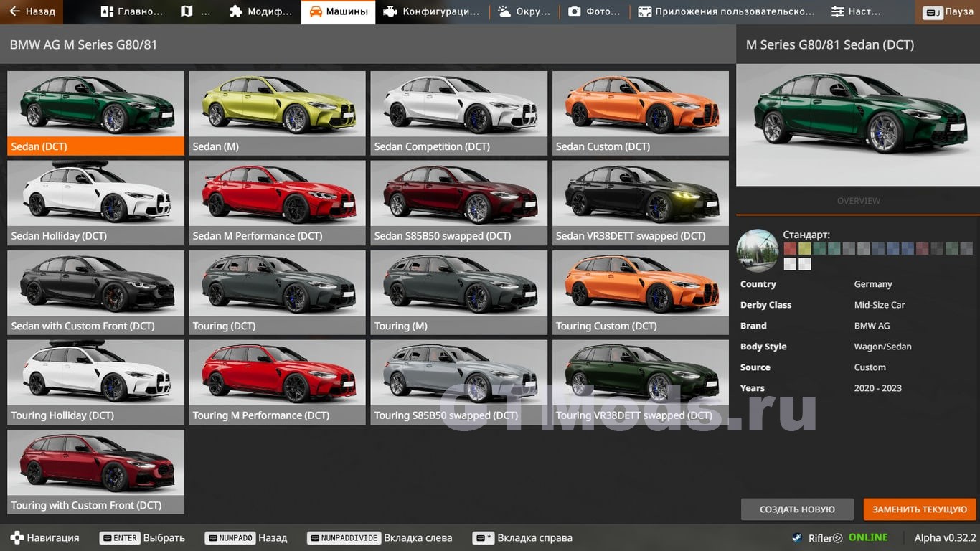Click the Mid-Size Car derby class value

point(880,305)
